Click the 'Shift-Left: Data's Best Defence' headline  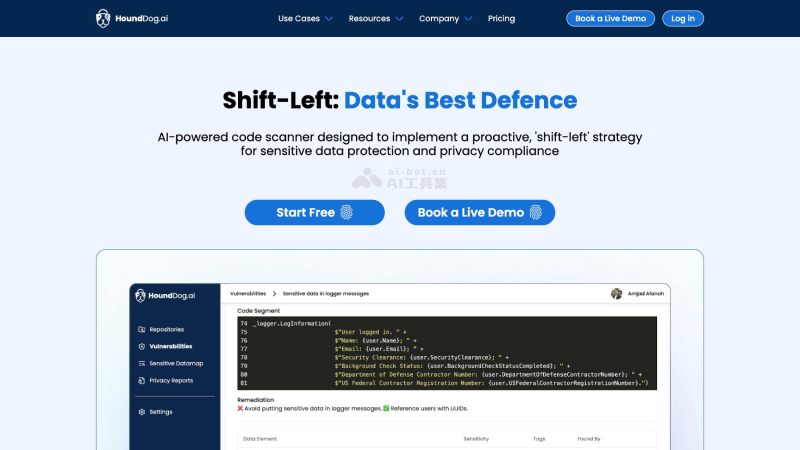pyautogui.click(x=400, y=100)
